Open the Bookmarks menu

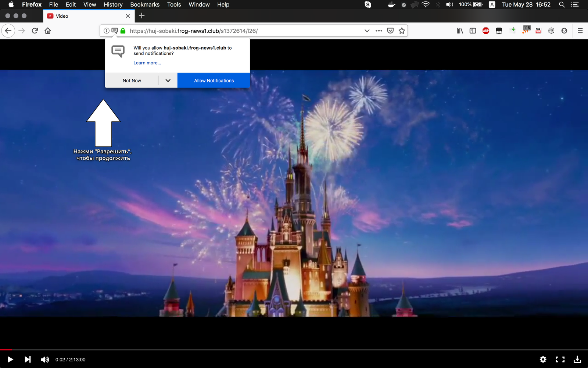pos(145,4)
